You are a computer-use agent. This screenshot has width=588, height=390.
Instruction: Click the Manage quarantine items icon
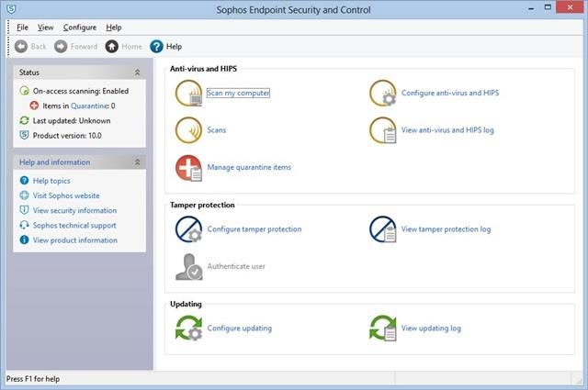tap(188, 168)
